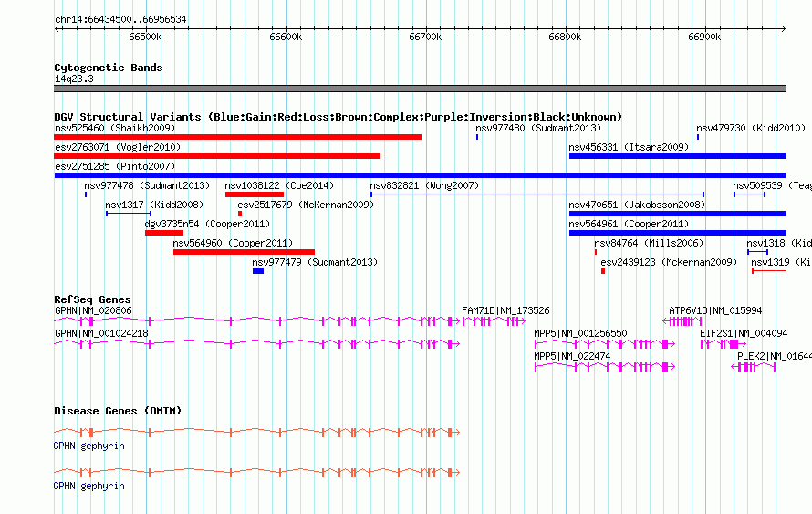
Task: Open the nsv509539 variant label
Action: click(772, 185)
